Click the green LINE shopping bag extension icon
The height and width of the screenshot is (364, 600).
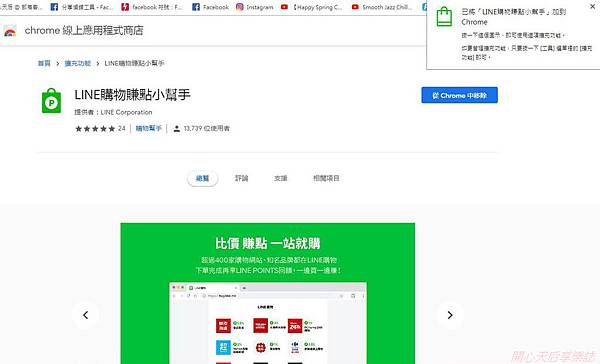[51, 101]
